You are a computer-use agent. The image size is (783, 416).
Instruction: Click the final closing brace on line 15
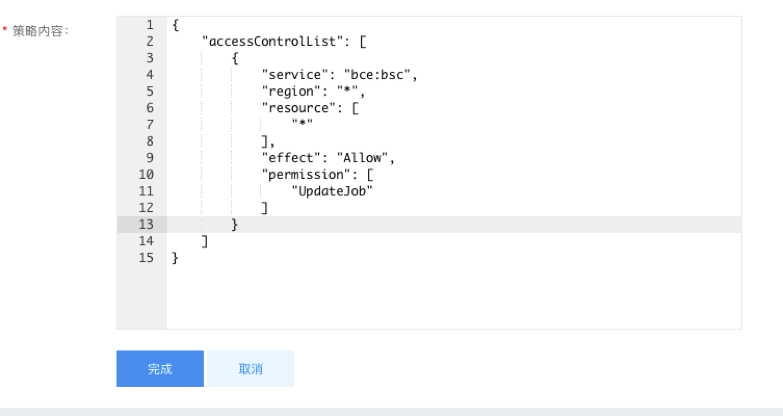tap(175, 258)
